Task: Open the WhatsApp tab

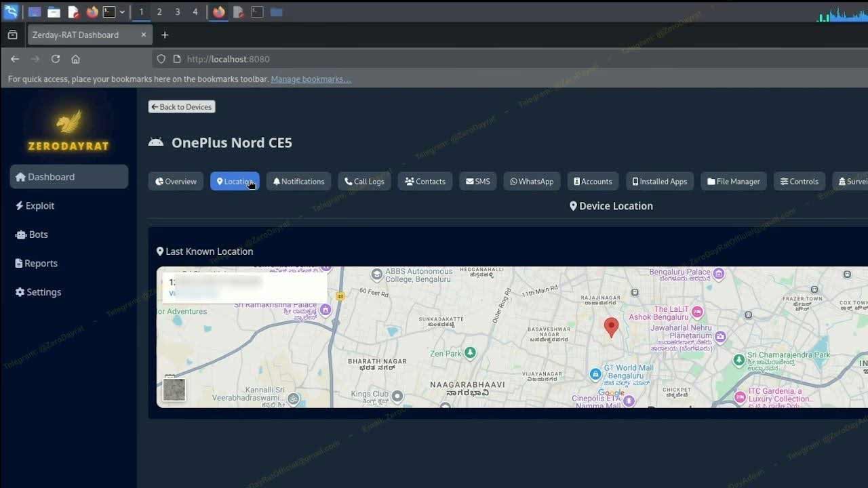Action: coord(532,181)
